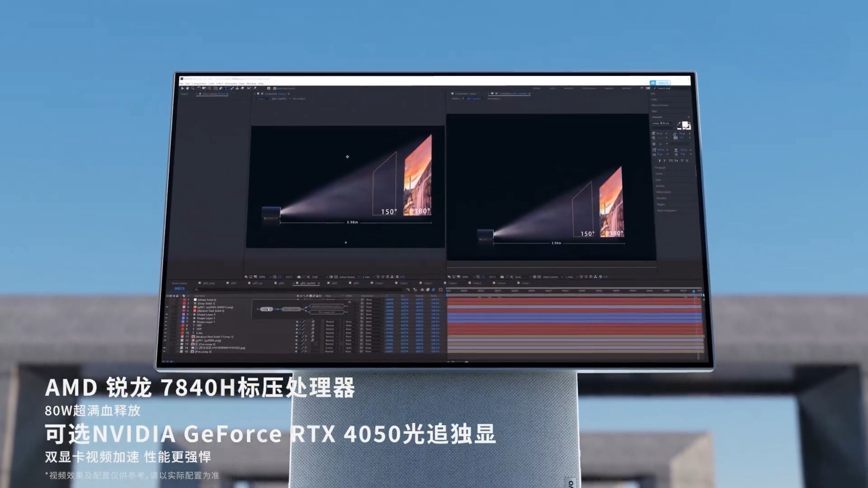Select the Brush tool

pos(232,88)
